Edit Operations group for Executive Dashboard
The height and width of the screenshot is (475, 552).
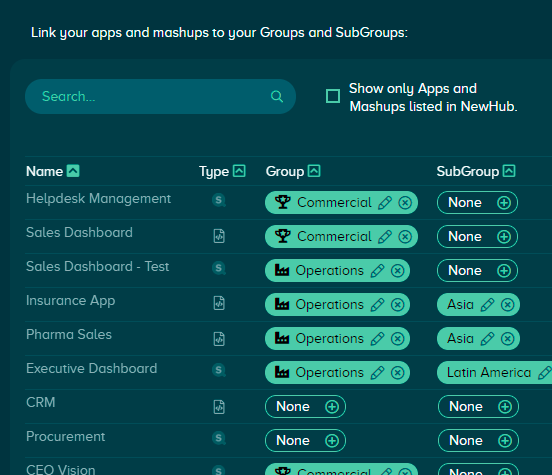[377, 373]
